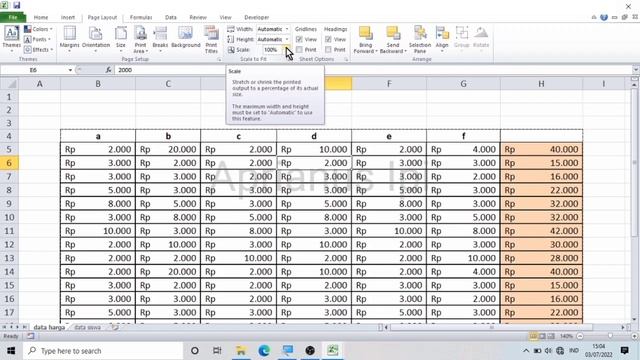Click the Bring Forward button
Screen dimensions: 640x360
[365, 39]
